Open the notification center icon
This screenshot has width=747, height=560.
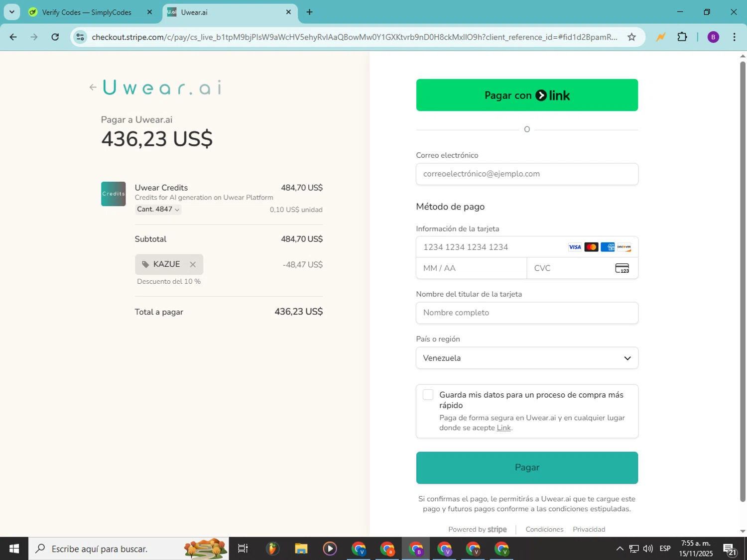pyautogui.click(x=730, y=550)
